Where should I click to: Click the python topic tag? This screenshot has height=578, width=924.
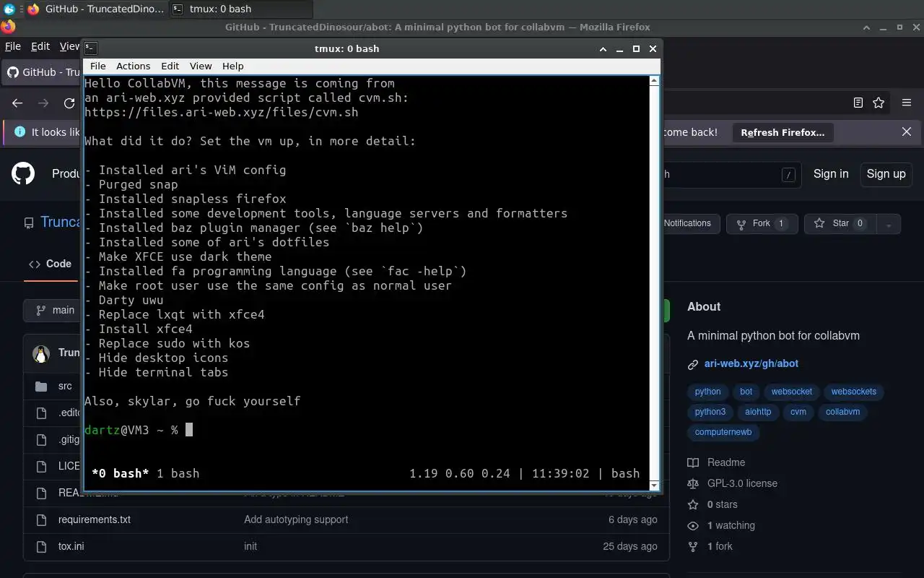[707, 392]
